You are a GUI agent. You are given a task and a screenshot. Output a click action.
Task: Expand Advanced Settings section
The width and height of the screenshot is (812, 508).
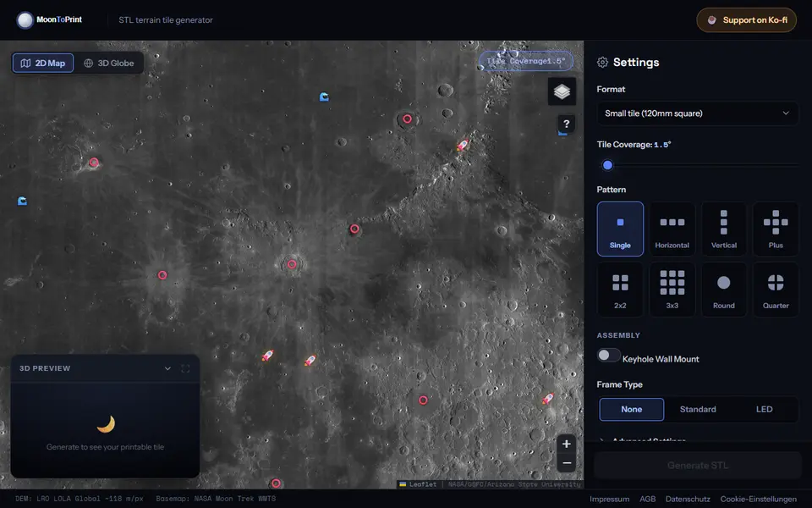pos(649,440)
